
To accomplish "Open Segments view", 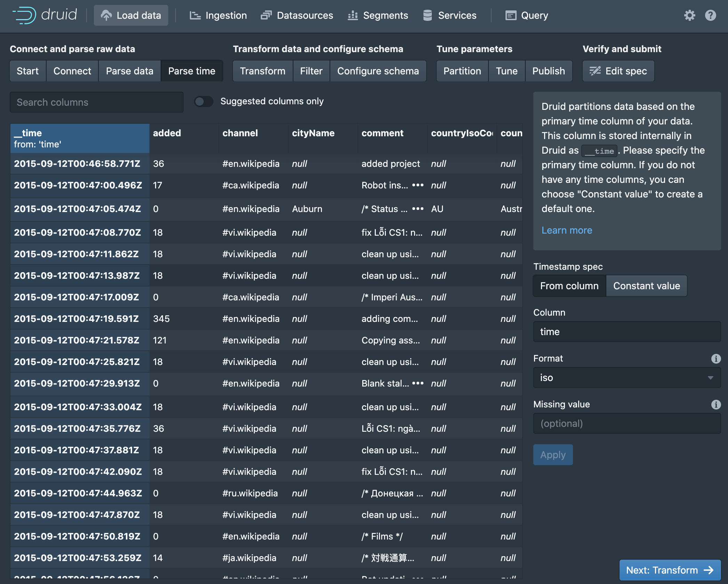I will pos(378,15).
